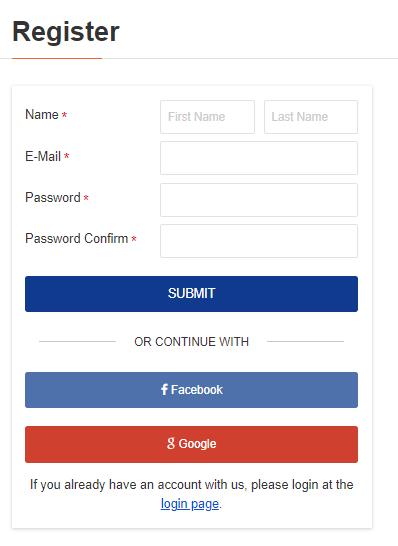This screenshot has height=546, width=398.
Task: Activate the Password Confirm field
Action: tap(259, 241)
